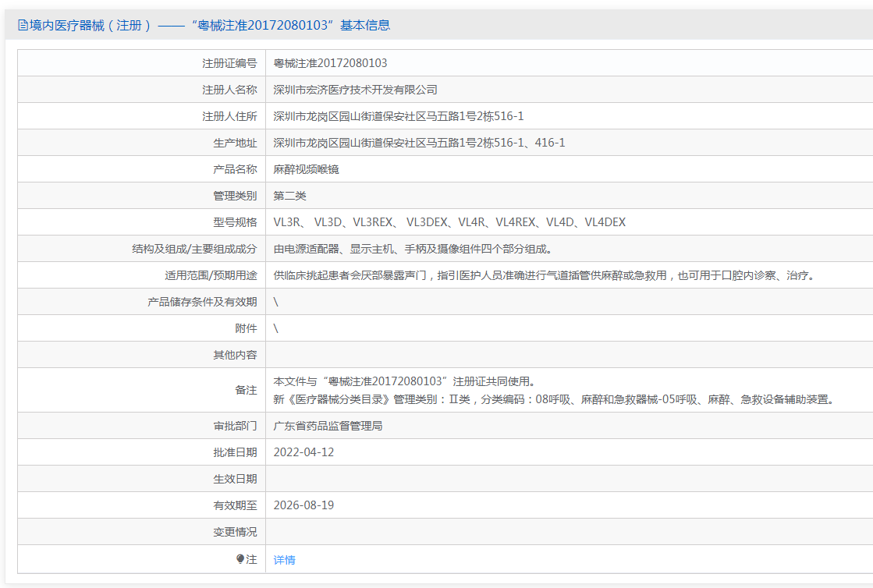This screenshot has height=588, width=873.
Task: Open the 详情 details link
Action: (284, 560)
